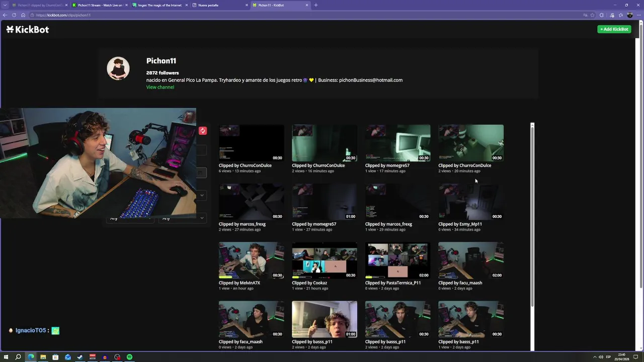Open clip by momegre57 from 17 minutes ago
The image size is (644, 362).
[x=398, y=143]
